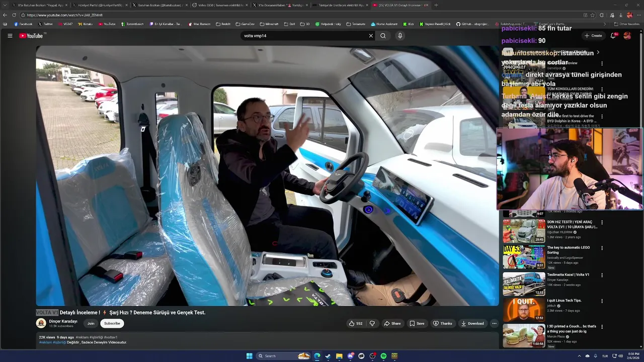Expand the bookmarks overflow chevron
The height and width of the screenshot is (362, 644).
click(x=605, y=24)
